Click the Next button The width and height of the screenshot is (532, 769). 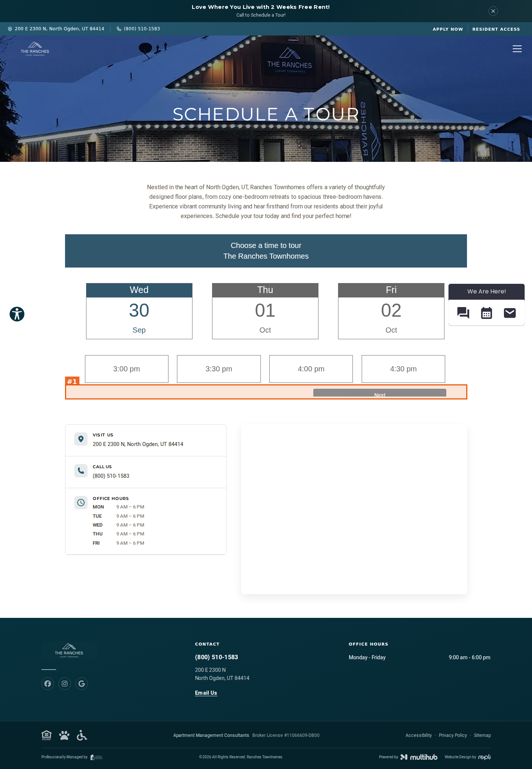380,393
